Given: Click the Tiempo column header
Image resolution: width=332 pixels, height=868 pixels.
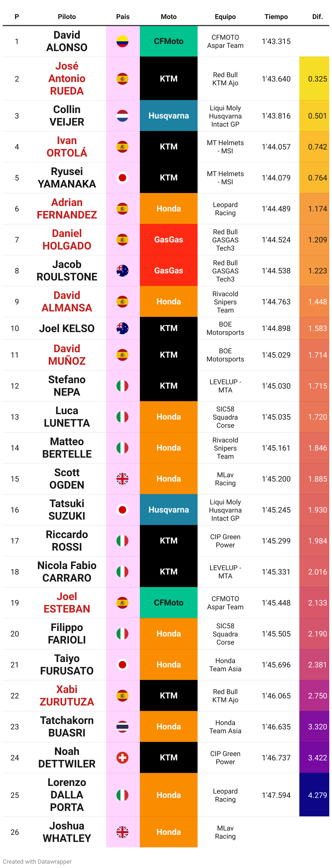Looking at the screenshot, I should [x=276, y=17].
